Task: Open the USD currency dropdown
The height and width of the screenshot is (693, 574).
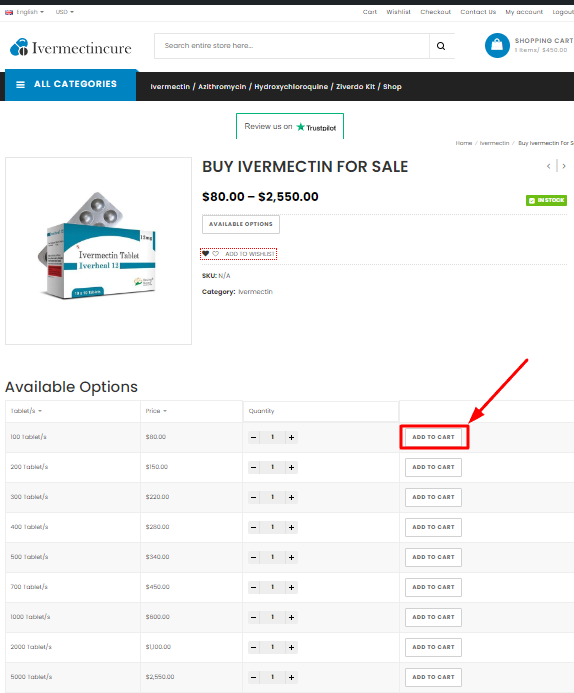Action: 65,12
